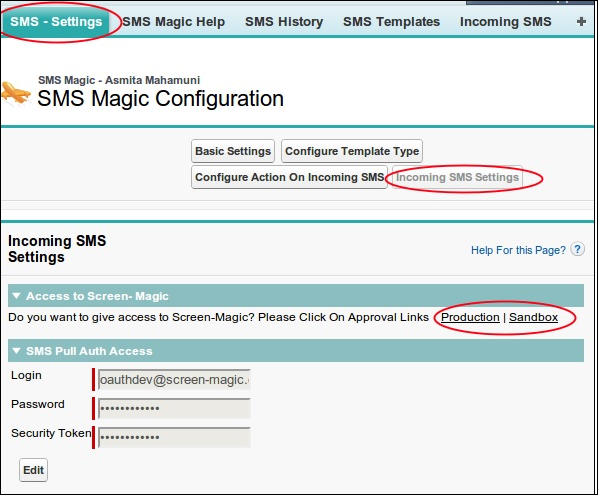Click the Sandbox approval link

point(533,317)
